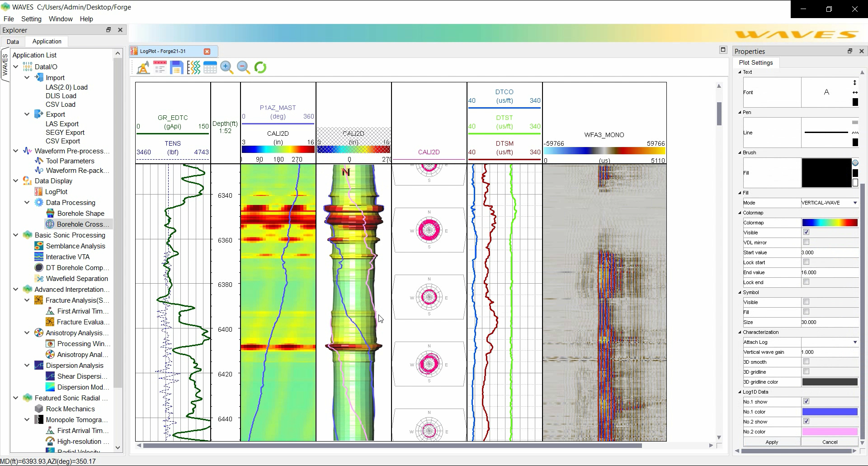Toggle the Symbol Visible checkbox

(806, 302)
